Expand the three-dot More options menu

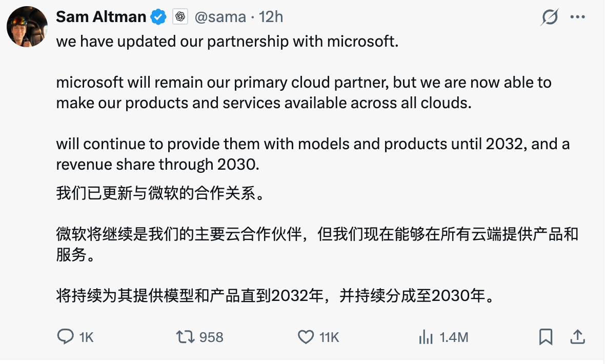pos(578,17)
